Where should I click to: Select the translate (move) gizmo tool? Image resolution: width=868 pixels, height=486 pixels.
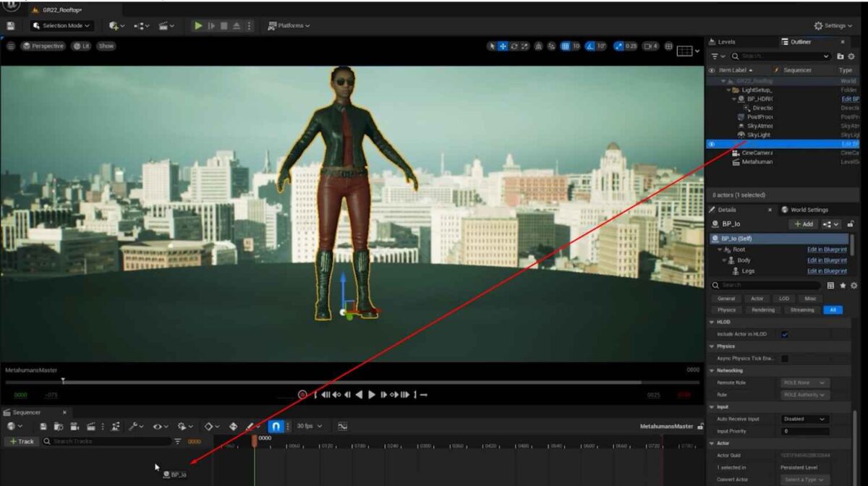click(503, 46)
